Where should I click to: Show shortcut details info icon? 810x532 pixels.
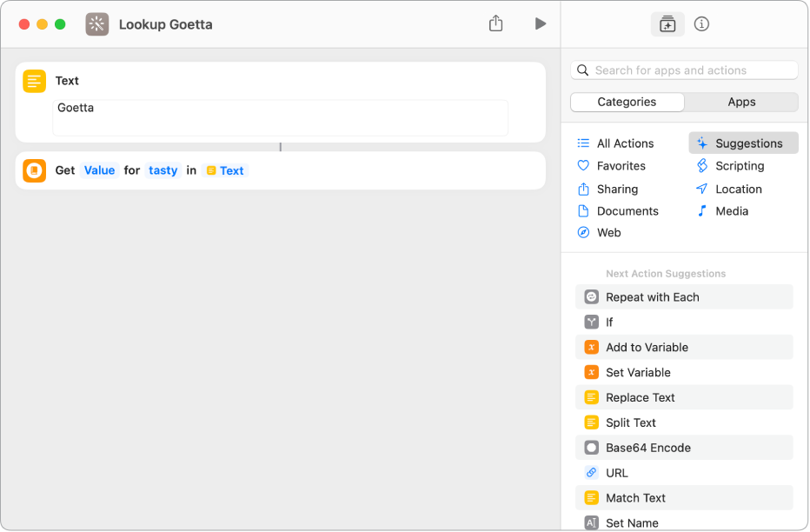pyautogui.click(x=702, y=24)
